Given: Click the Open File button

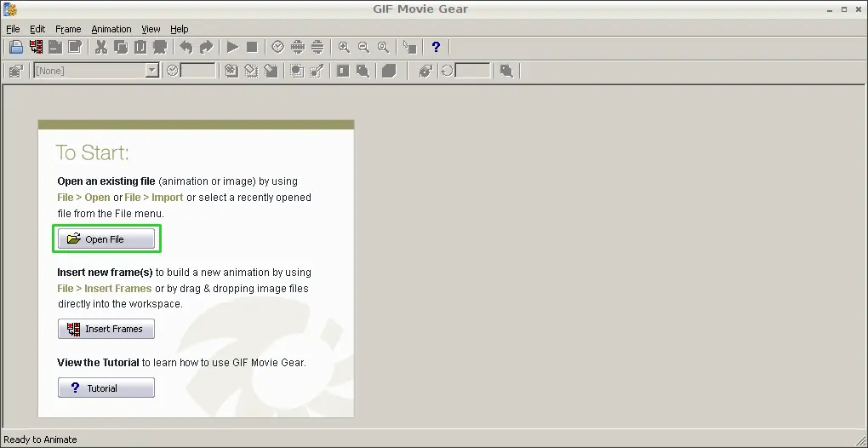Looking at the screenshot, I should 106,239.
